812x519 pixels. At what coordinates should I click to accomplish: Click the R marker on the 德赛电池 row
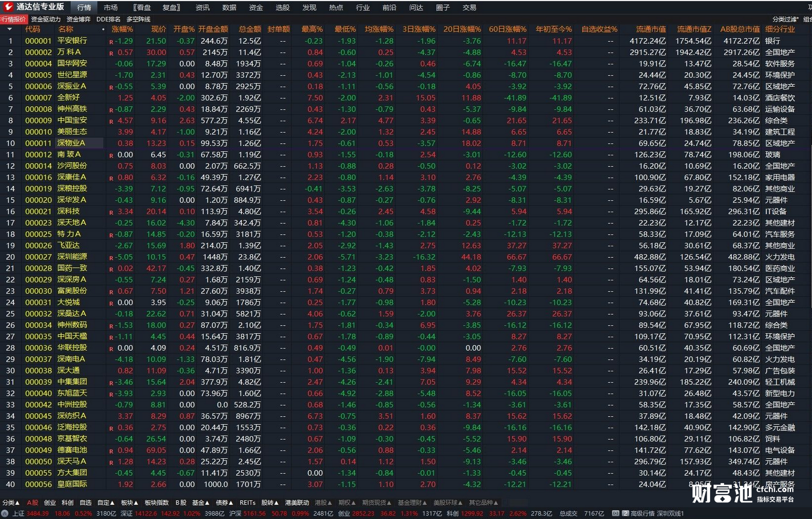pos(111,451)
